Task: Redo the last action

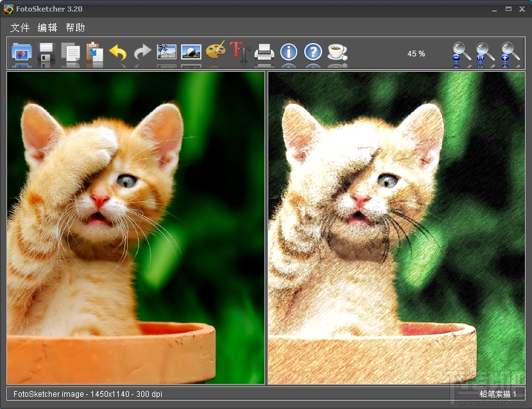Action: (142, 53)
